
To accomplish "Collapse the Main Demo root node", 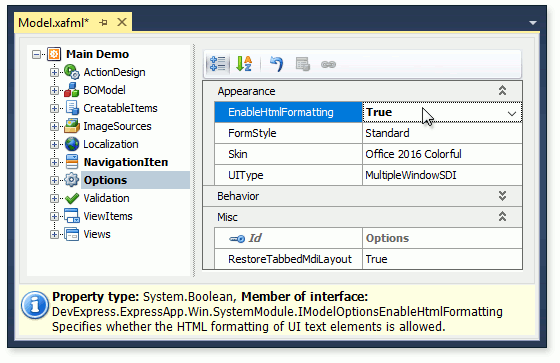I will tap(36, 54).
